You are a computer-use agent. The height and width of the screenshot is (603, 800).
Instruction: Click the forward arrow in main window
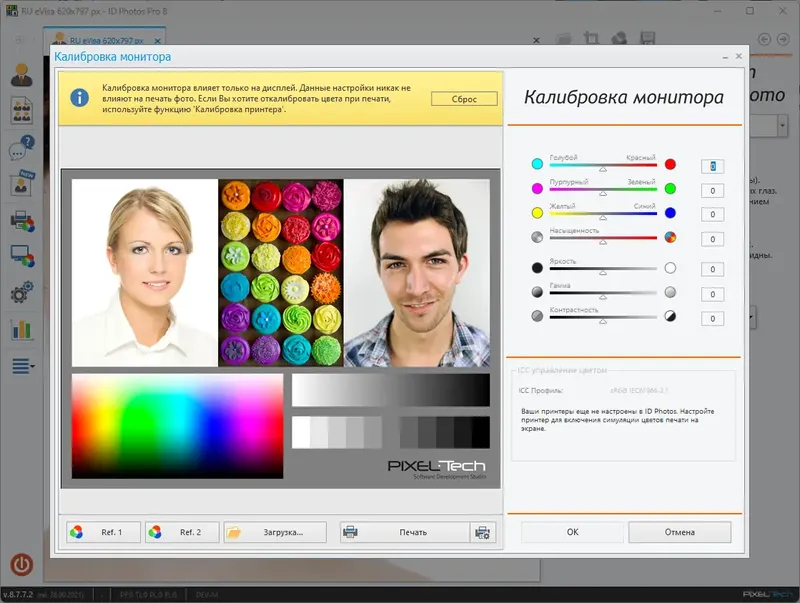[x=783, y=39]
